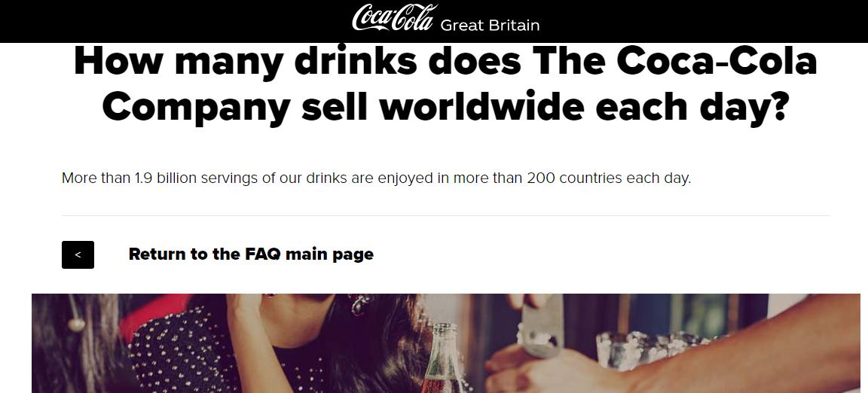The image size is (868, 393).
Task: Click the "200 countries" text in the answer
Action: 574,178
